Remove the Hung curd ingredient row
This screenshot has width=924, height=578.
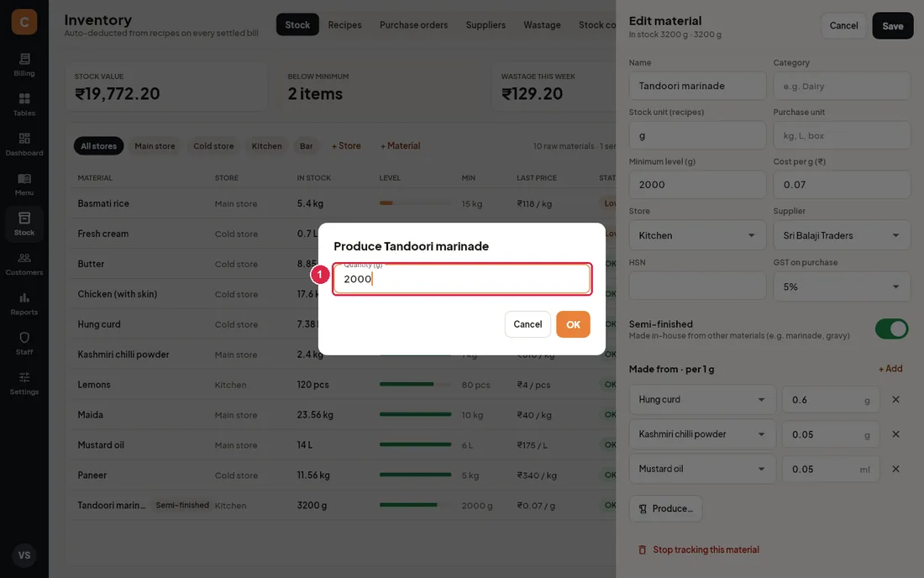pyautogui.click(x=895, y=399)
